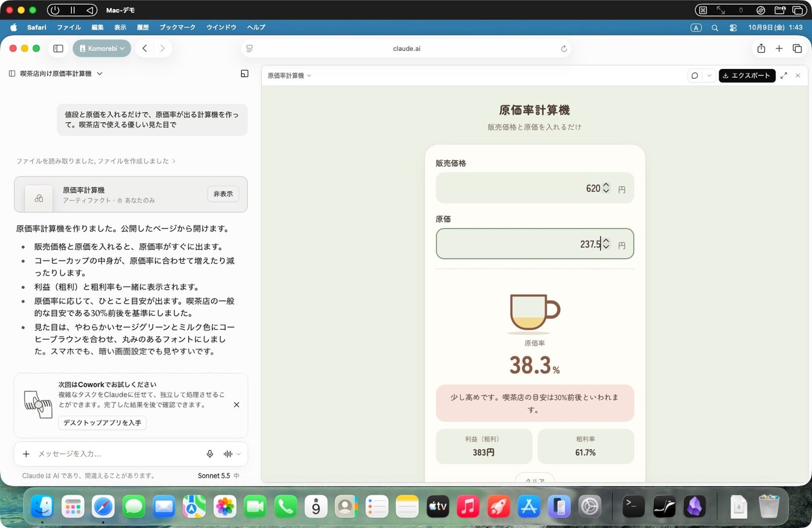Image resolution: width=812 pixels, height=528 pixels.
Task: Expand the ファイルを読み取りました activity row
Action: 96,161
